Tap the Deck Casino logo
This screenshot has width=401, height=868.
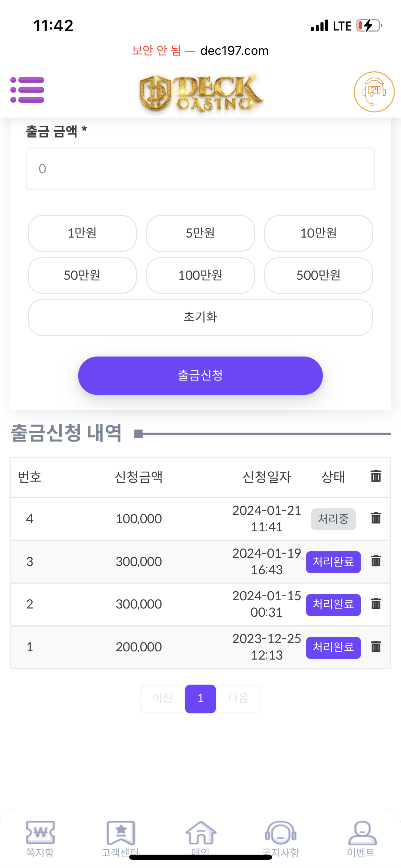pyautogui.click(x=200, y=93)
